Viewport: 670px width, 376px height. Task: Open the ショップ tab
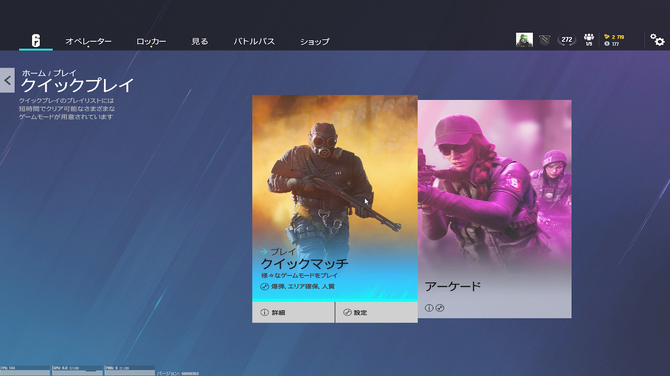314,41
